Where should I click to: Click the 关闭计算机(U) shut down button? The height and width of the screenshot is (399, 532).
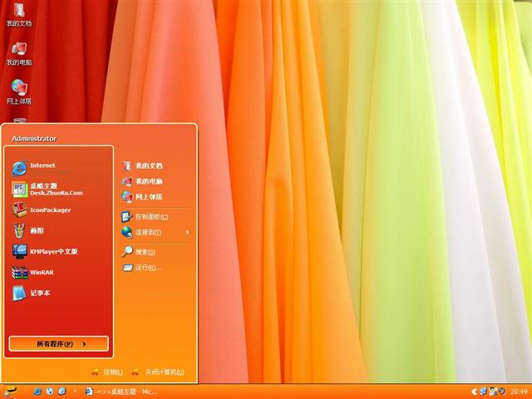[x=158, y=372]
